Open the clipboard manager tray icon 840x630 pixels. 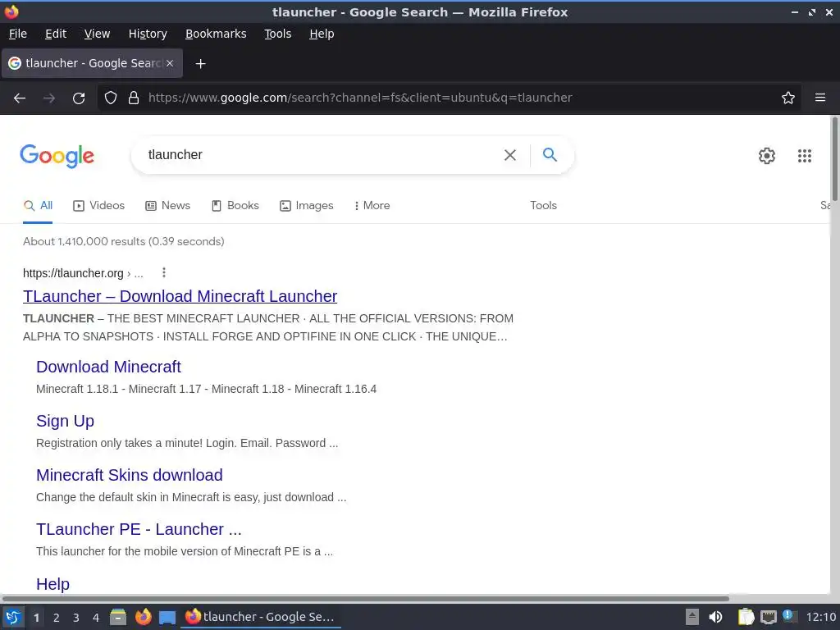[746, 617]
